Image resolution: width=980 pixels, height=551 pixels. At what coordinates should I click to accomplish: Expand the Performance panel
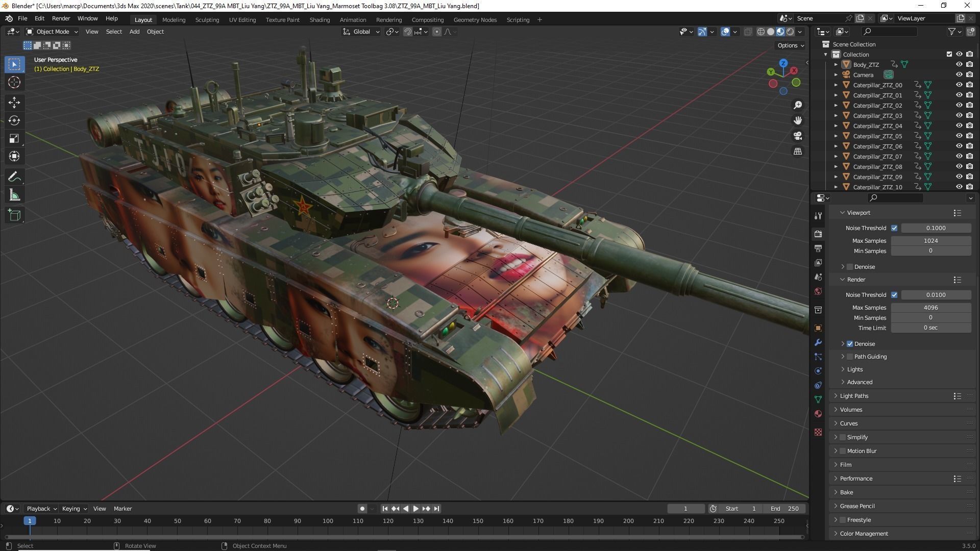point(855,479)
